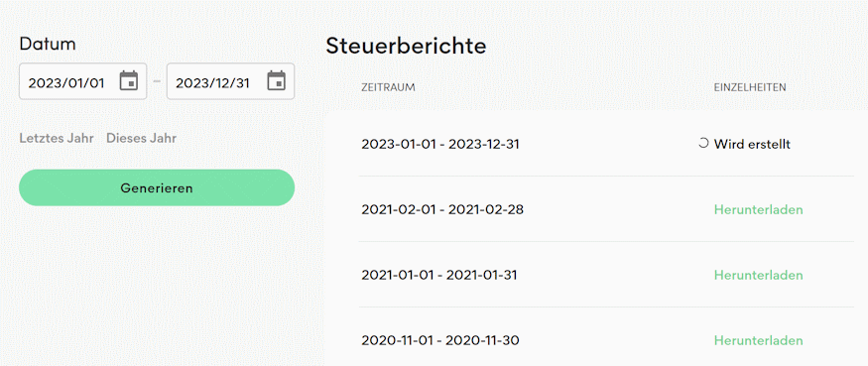Download the 2020-11-01 to 2020-11-30 report
Viewport: 868px width, 366px height.
click(758, 340)
